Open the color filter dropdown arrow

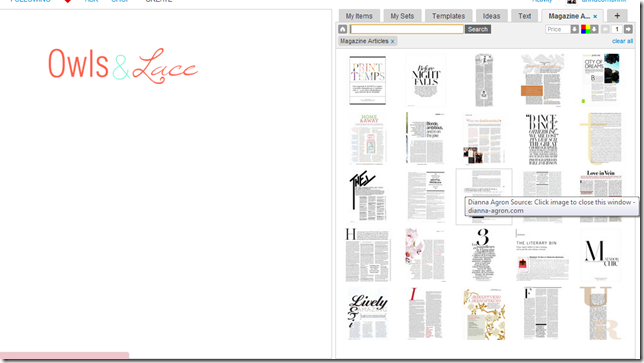pos(594,29)
